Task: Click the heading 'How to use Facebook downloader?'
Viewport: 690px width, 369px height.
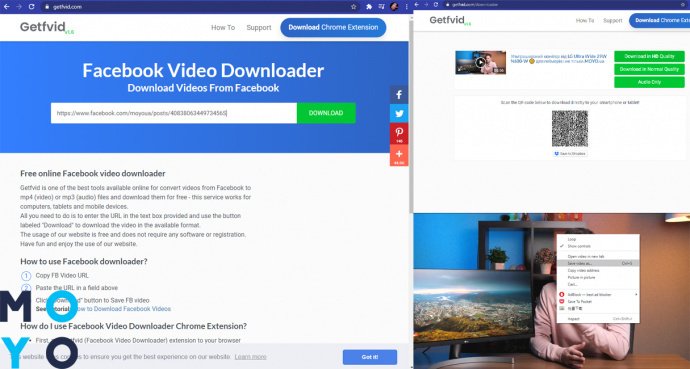Action: tap(84, 261)
